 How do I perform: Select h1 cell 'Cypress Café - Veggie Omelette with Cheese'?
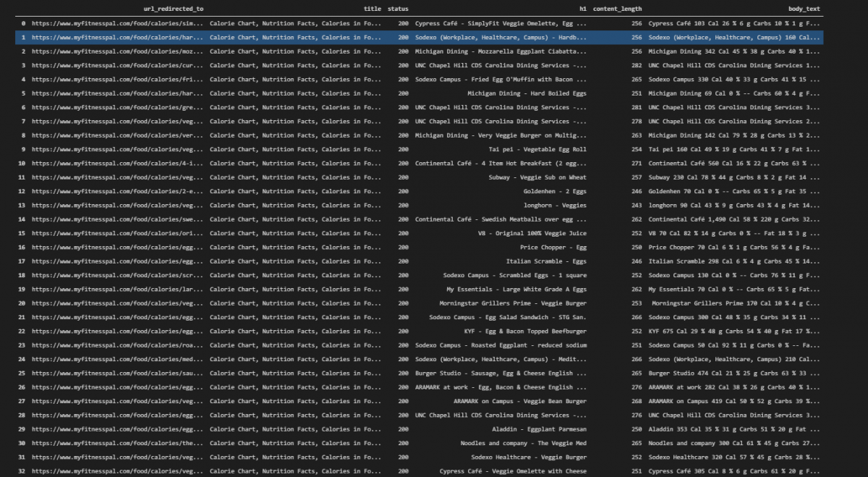(513, 471)
